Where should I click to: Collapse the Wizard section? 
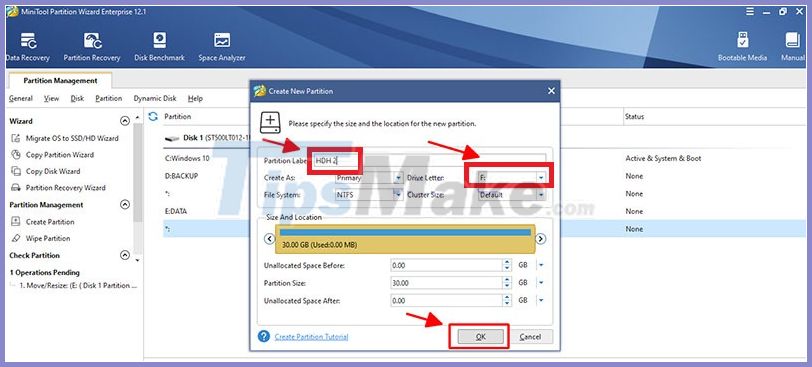click(x=125, y=121)
